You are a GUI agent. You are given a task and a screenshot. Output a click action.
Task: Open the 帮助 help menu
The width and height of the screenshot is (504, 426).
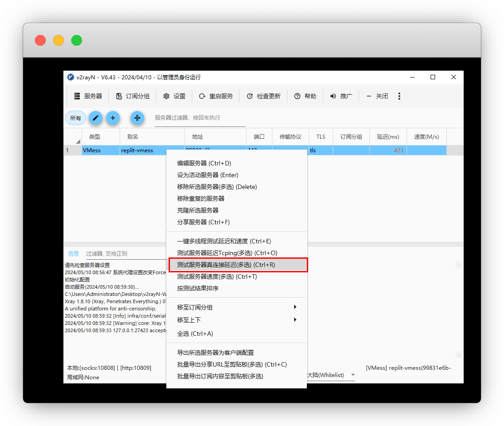pos(305,96)
